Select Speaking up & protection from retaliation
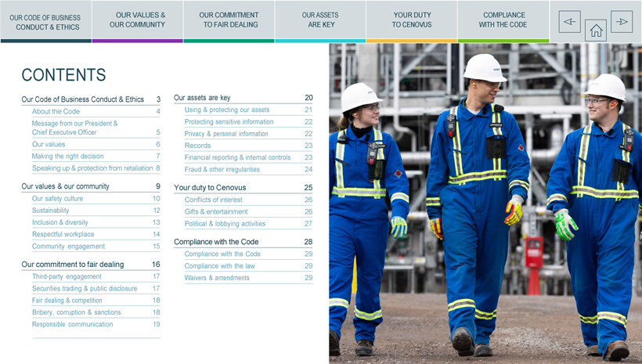 [x=92, y=168]
